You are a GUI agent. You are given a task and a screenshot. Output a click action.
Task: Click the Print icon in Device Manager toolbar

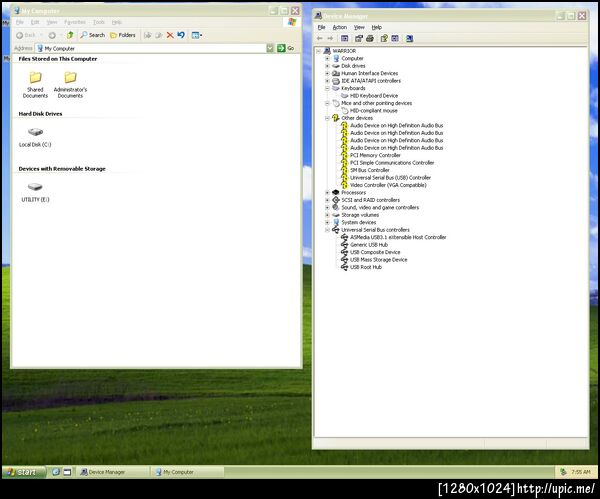pos(370,38)
